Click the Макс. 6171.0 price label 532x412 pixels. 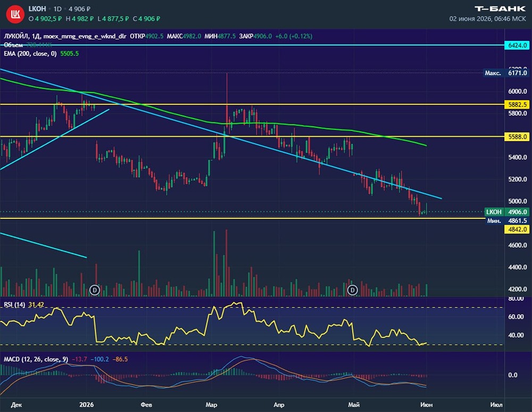(x=506, y=73)
